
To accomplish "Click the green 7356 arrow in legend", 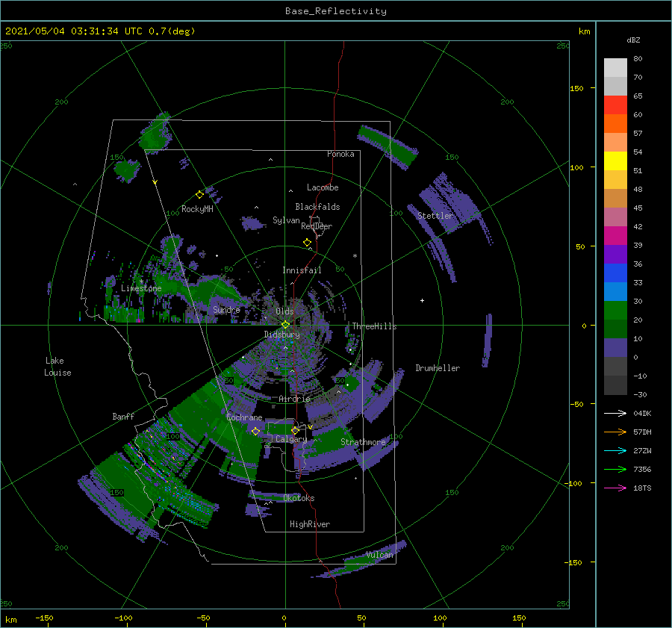I will tap(615, 470).
